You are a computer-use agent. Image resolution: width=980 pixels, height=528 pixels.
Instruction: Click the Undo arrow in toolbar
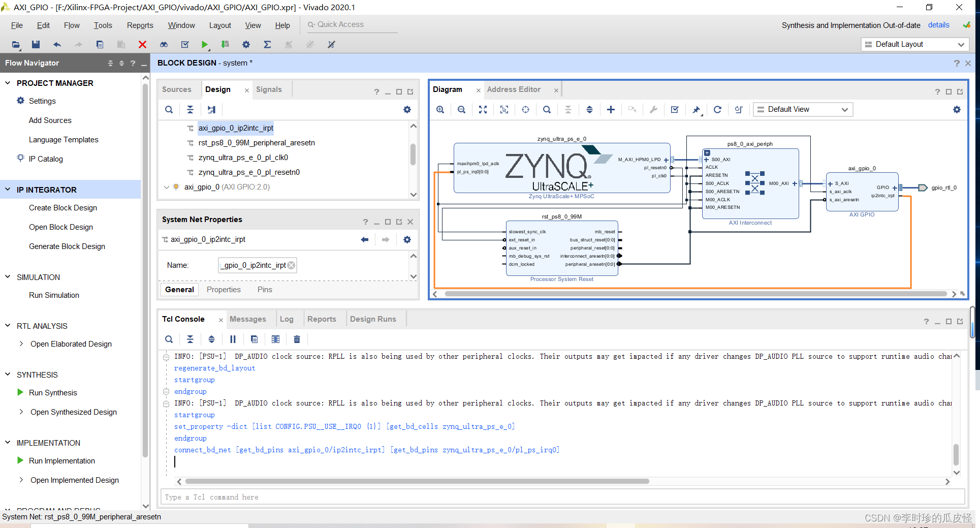(x=57, y=45)
